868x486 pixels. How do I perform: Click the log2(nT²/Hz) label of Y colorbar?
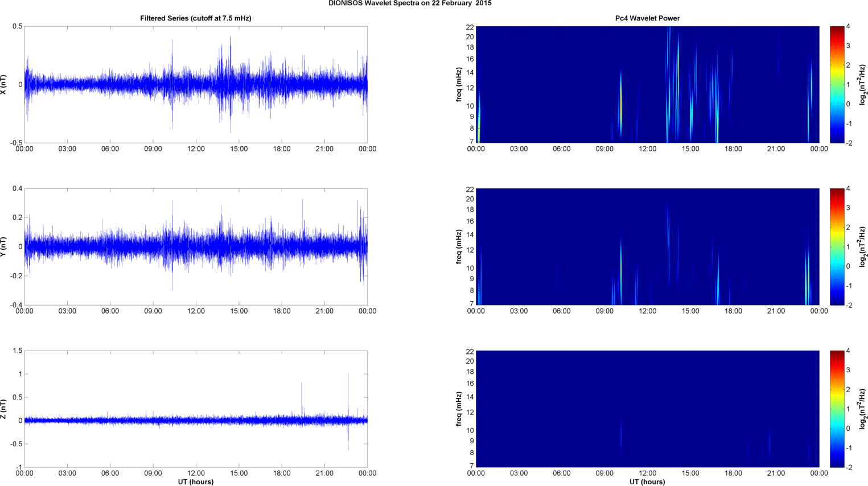(862, 246)
